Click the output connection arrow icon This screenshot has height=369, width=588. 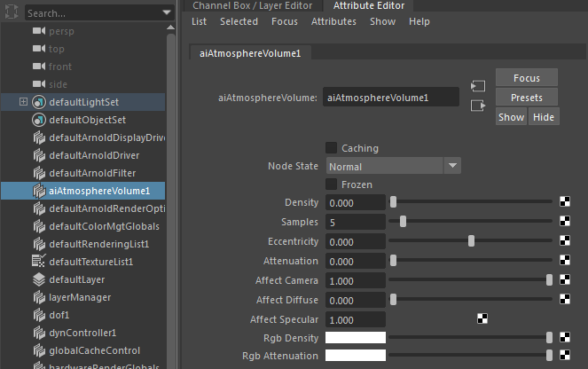tap(478, 106)
